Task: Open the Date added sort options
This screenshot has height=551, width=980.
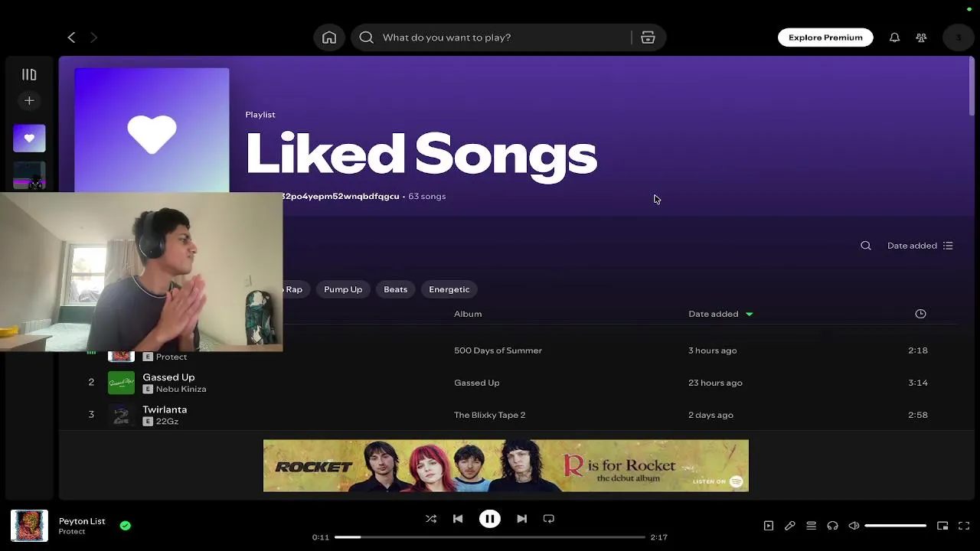Action: click(x=920, y=246)
